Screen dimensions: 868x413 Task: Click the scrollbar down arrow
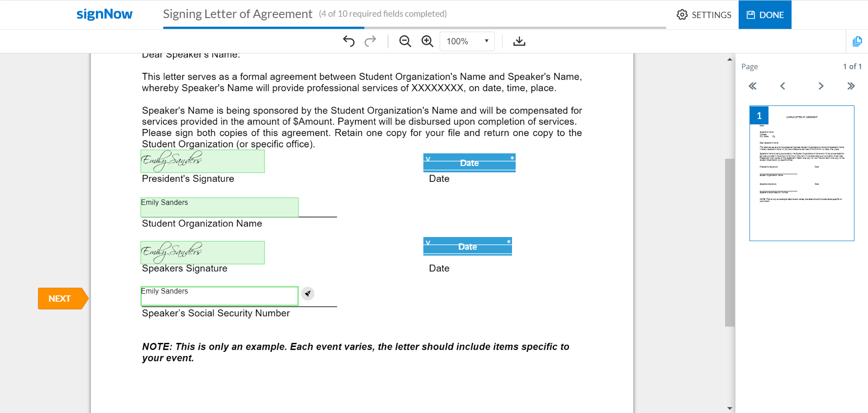(730, 408)
